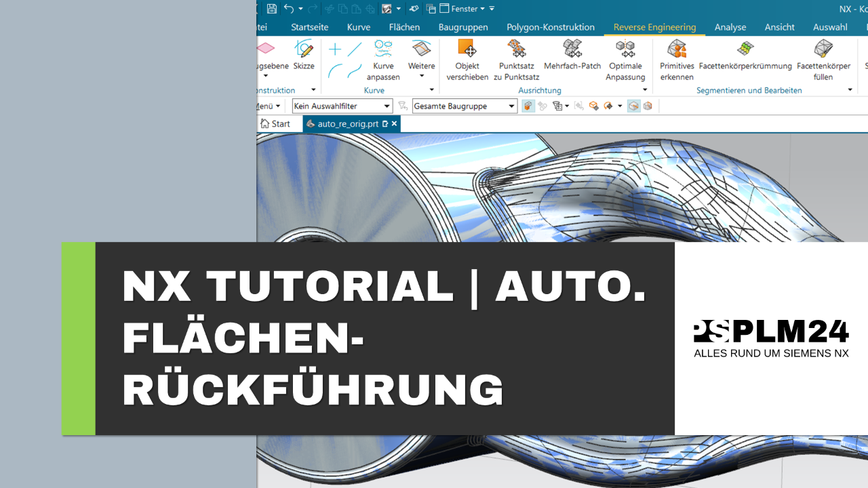Screen dimensions: 868x488
Task: Open the Startseite ribbon tab
Action: [309, 27]
